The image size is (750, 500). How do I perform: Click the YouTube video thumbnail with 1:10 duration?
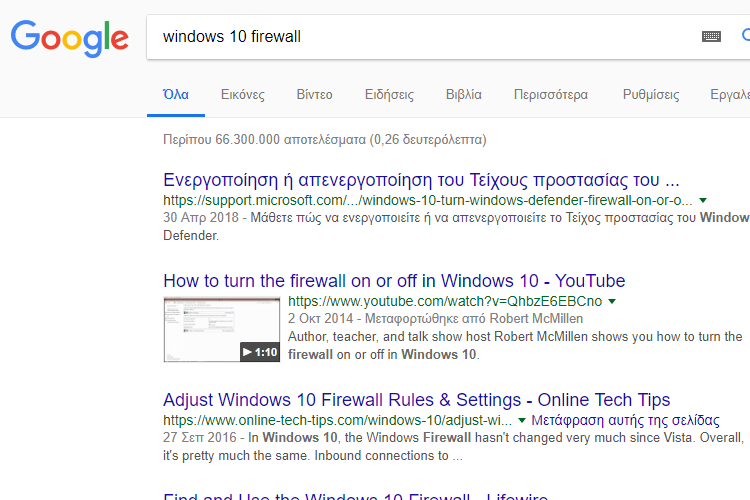pyautogui.click(x=221, y=329)
